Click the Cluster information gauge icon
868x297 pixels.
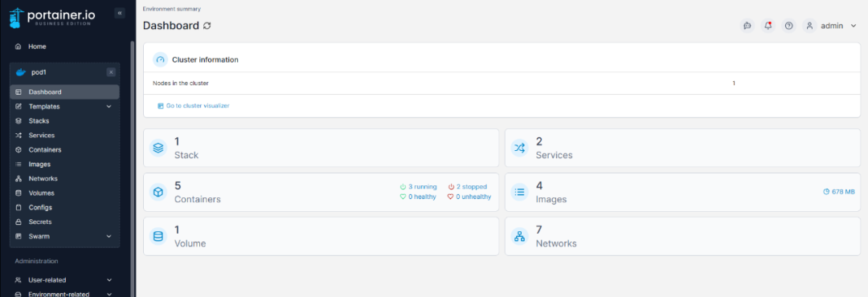click(161, 59)
